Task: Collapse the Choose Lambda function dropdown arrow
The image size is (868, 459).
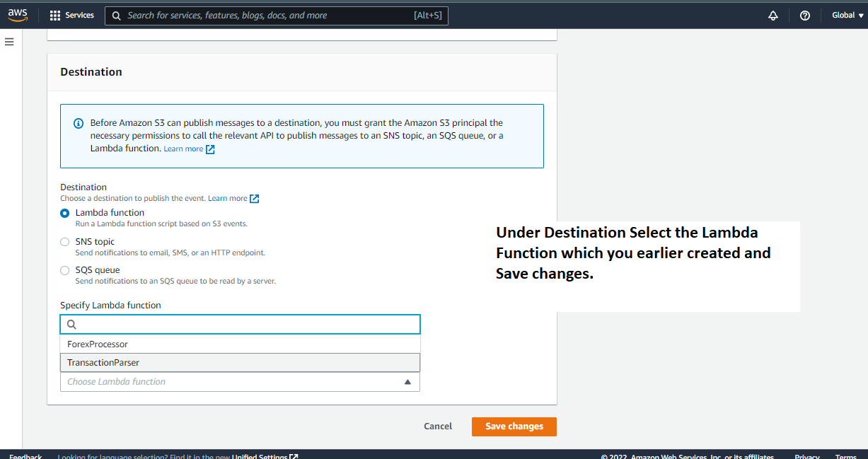Action: pyautogui.click(x=407, y=382)
